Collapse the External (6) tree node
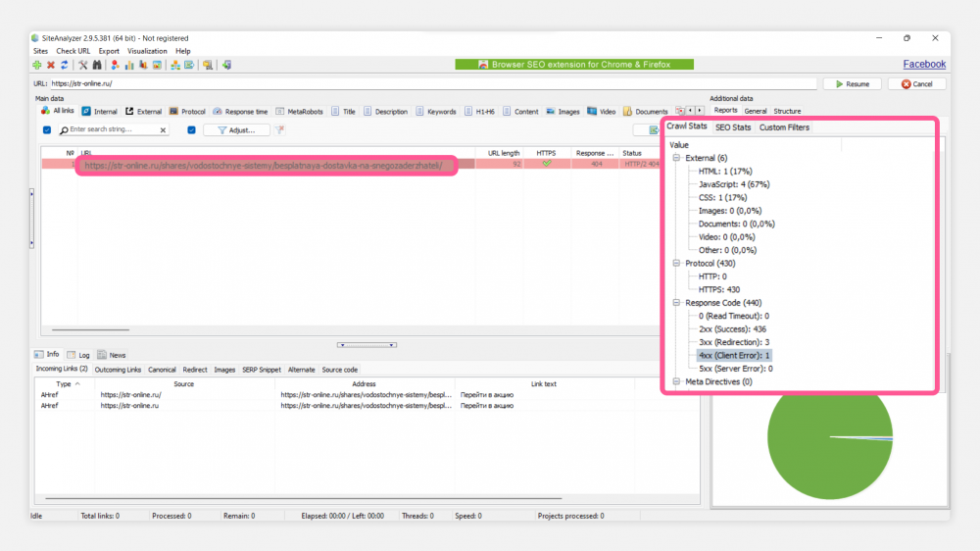 click(x=676, y=158)
